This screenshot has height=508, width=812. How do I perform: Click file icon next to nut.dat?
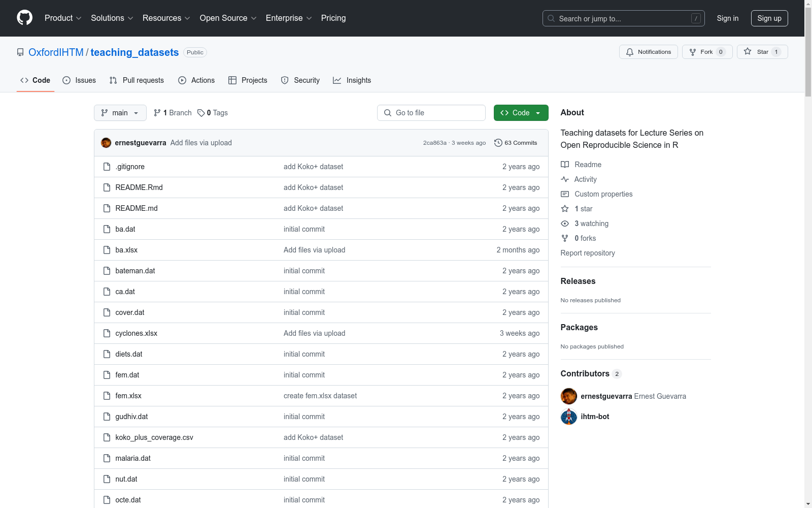click(x=107, y=479)
